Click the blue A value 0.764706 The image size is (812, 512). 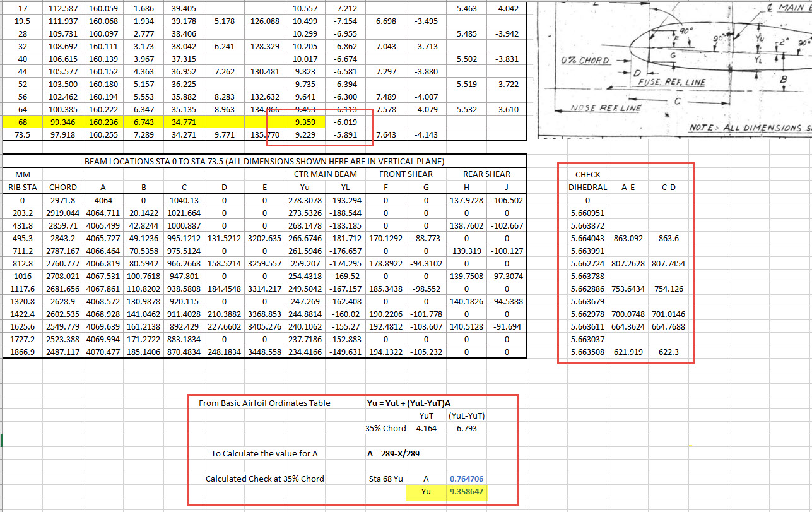coord(466,479)
